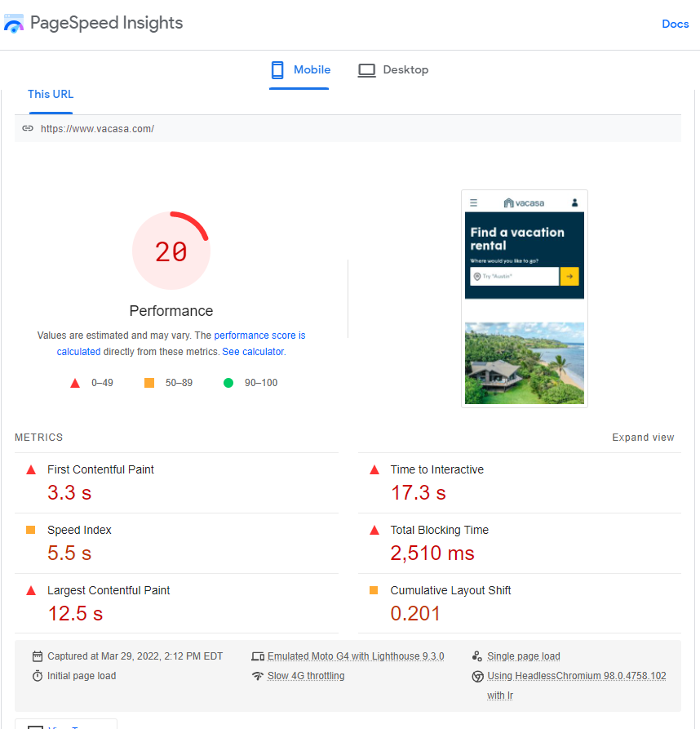Viewport: 700px width, 729px height.
Task: Click the Initial page load text
Action: pyautogui.click(x=82, y=676)
